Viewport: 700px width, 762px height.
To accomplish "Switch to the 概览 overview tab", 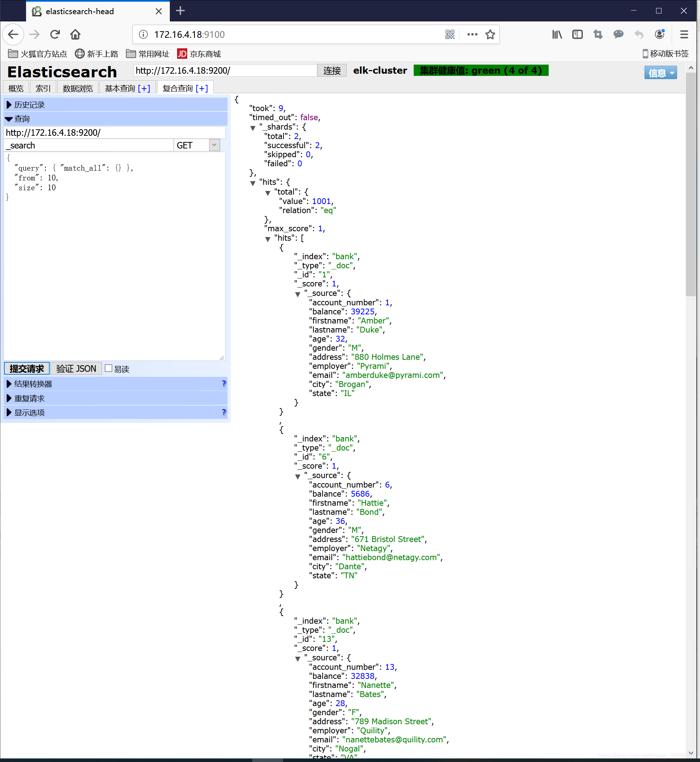I will [x=16, y=88].
